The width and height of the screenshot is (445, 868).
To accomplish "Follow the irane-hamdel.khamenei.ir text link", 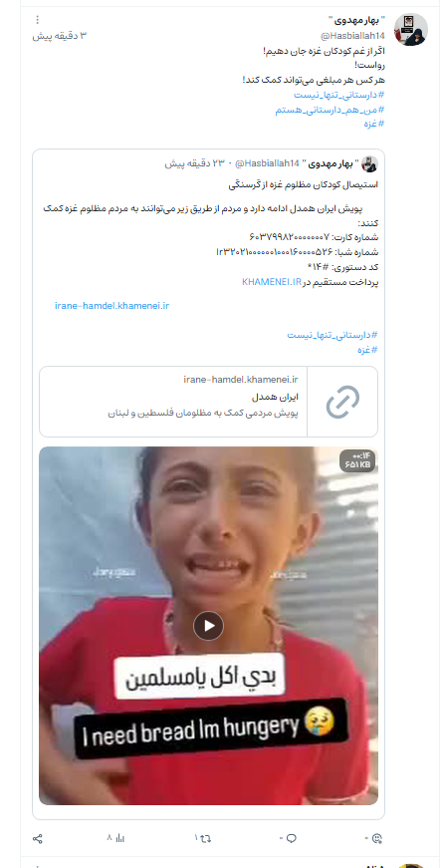I will point(112,305).
